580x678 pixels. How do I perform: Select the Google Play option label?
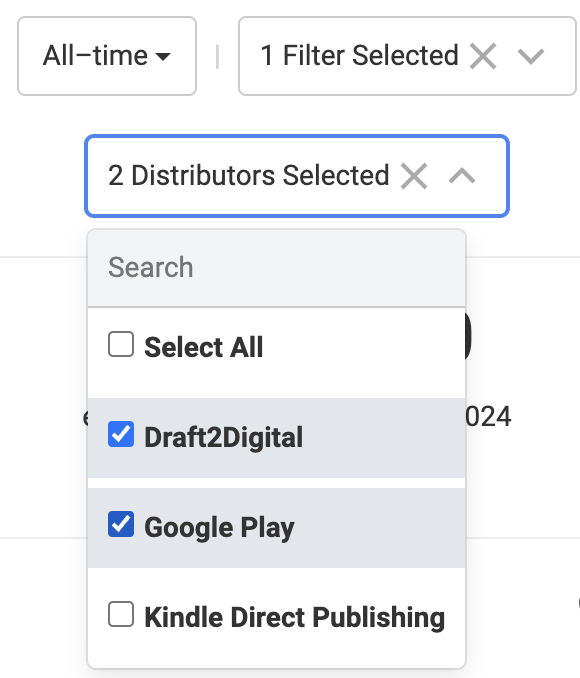(x=219, y=528)
